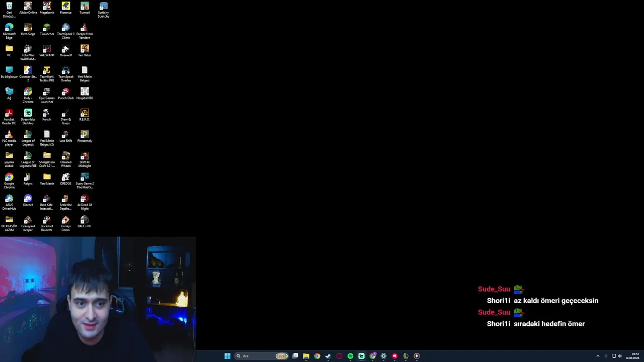Click the Punch Club desktop icon
Image resolution: width=644 pixels, height=362 pixels.
click(x=66, y=94)
